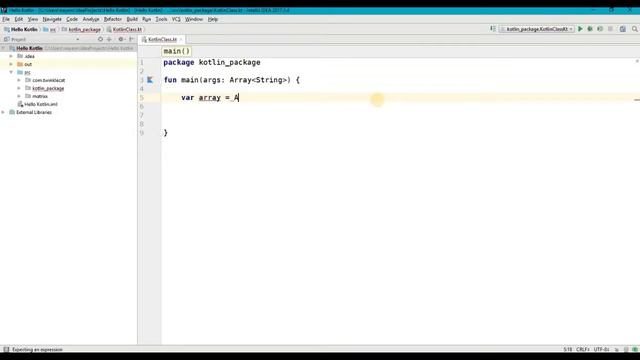Expand the .idea folder arrow
The height and width of the screenshot is (360, 640).
click(x=11, y=56)
